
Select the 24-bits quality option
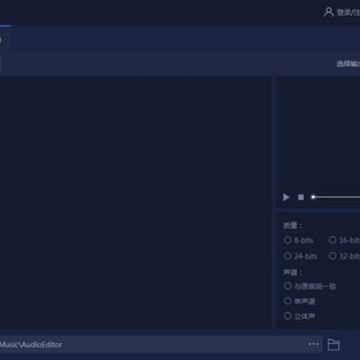(300, 256)
